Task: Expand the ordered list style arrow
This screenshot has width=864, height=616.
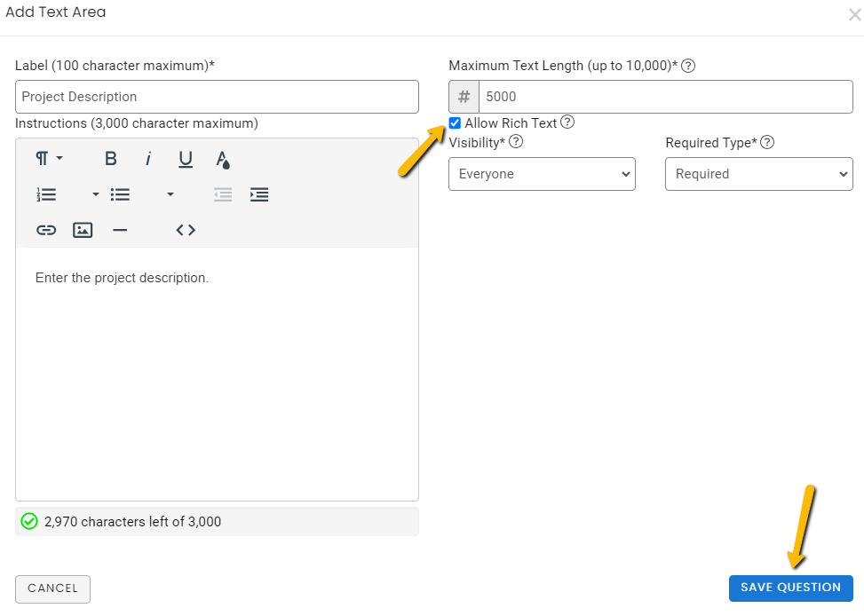Action: [95, 194]
